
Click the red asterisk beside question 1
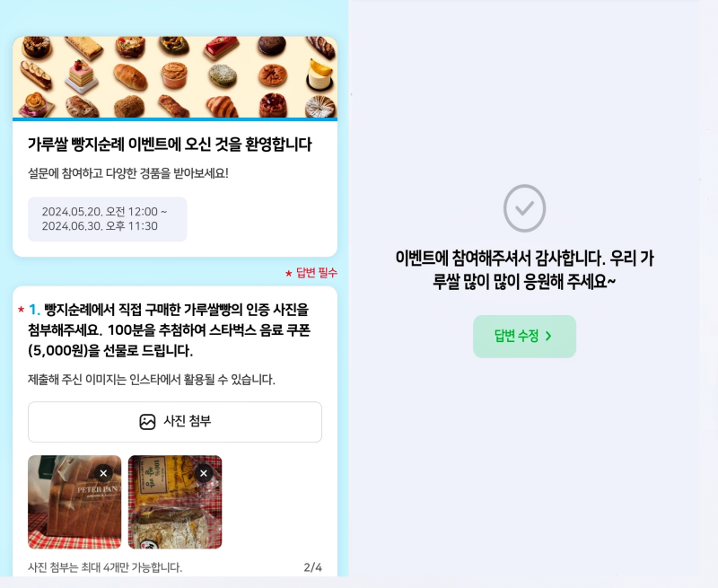pos(21,310)
